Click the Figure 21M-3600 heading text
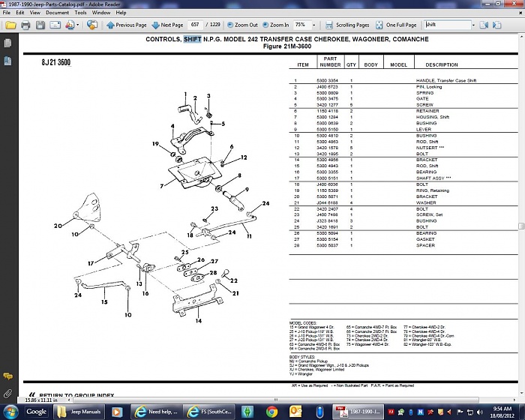Screen dimensions: 525x420 [x=287, y=46]
